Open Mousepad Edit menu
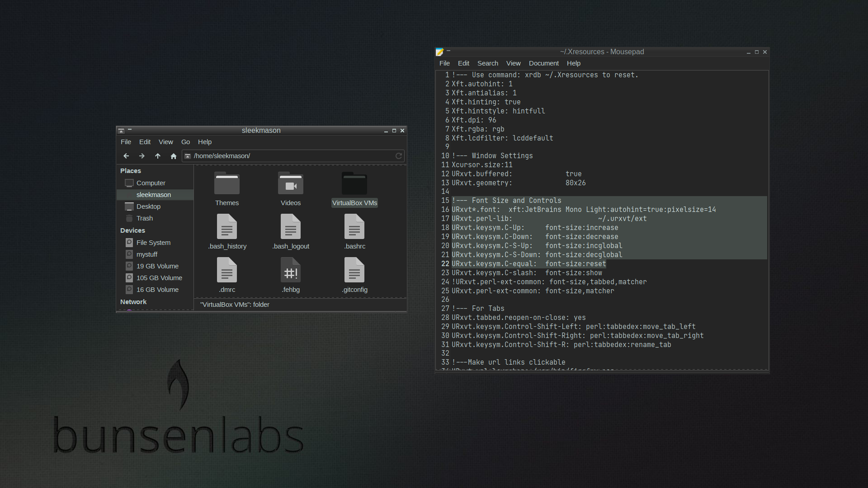868x488 pixels. pos(463,63)
